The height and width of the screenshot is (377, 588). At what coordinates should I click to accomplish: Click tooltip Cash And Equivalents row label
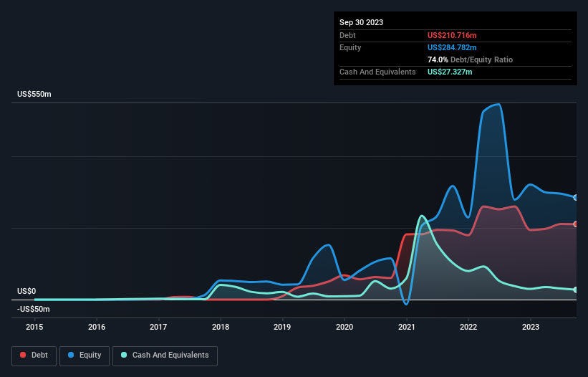tap(377, 72)
